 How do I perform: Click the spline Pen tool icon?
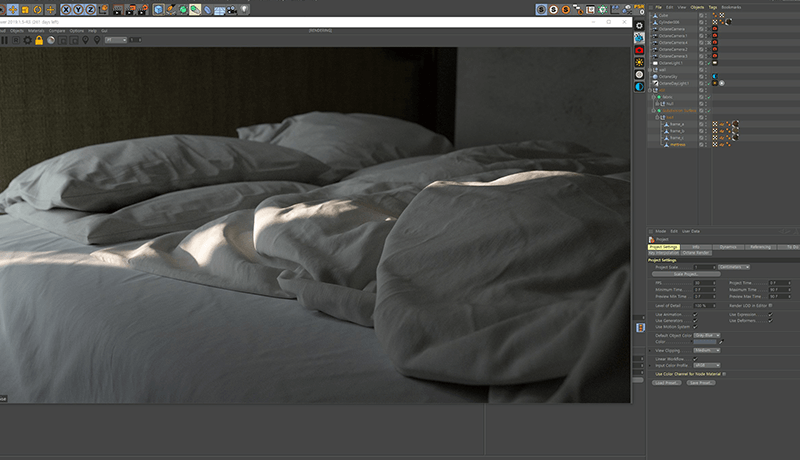(171, 9)
